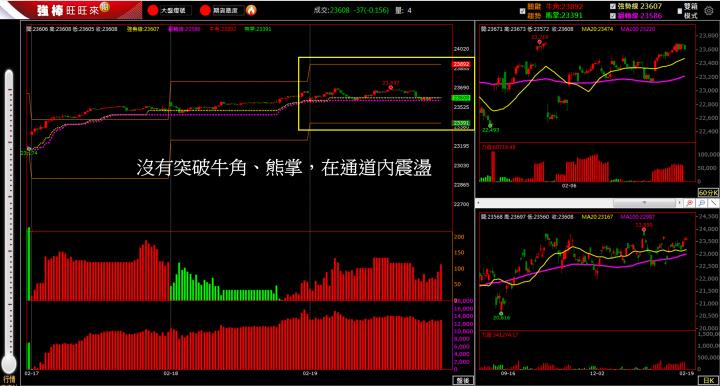Click the 60分K chart label
The width and height of the screenshot is (720, 386).
[708, 192]
